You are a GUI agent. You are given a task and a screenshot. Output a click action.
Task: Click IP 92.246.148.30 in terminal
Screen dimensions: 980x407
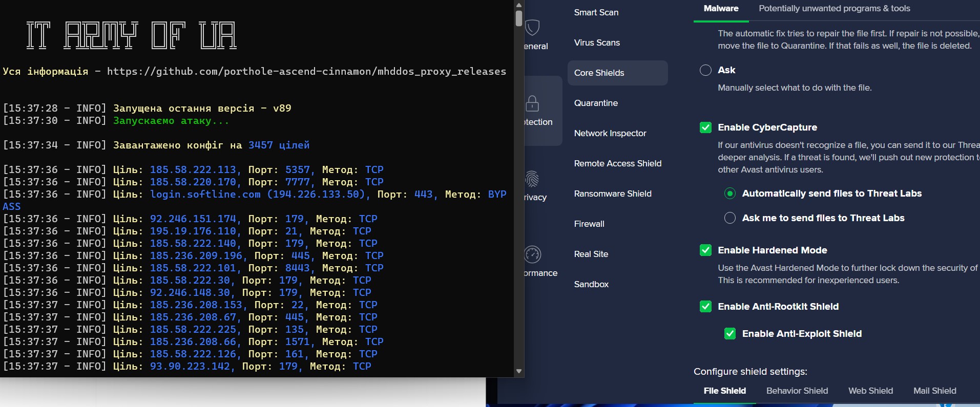190,292
